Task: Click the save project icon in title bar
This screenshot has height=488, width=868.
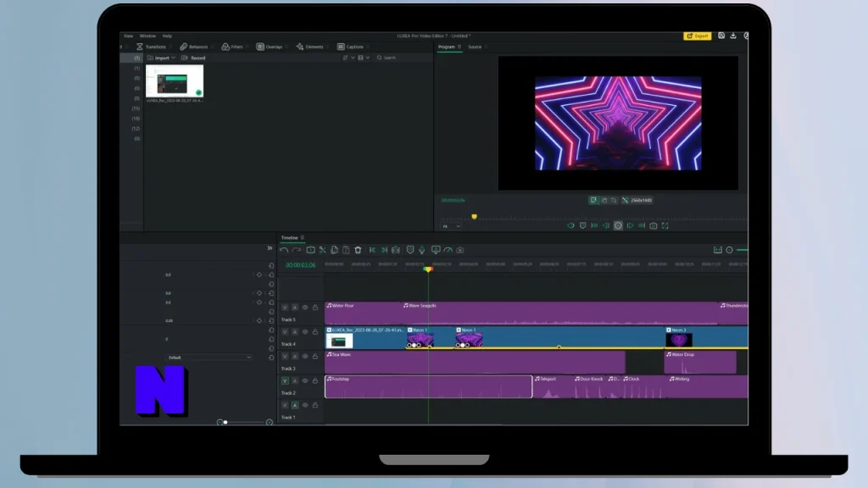Action: (721, 36)
